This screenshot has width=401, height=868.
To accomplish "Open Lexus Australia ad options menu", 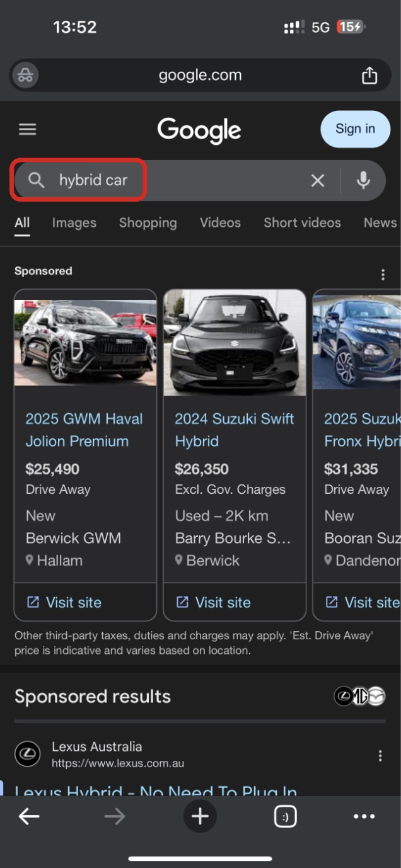I will pos(380,756).
